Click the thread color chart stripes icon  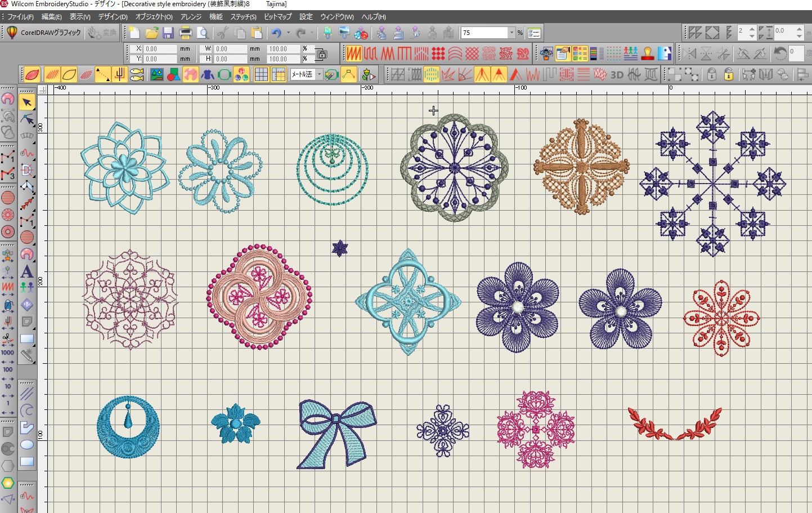pos(597,53)
